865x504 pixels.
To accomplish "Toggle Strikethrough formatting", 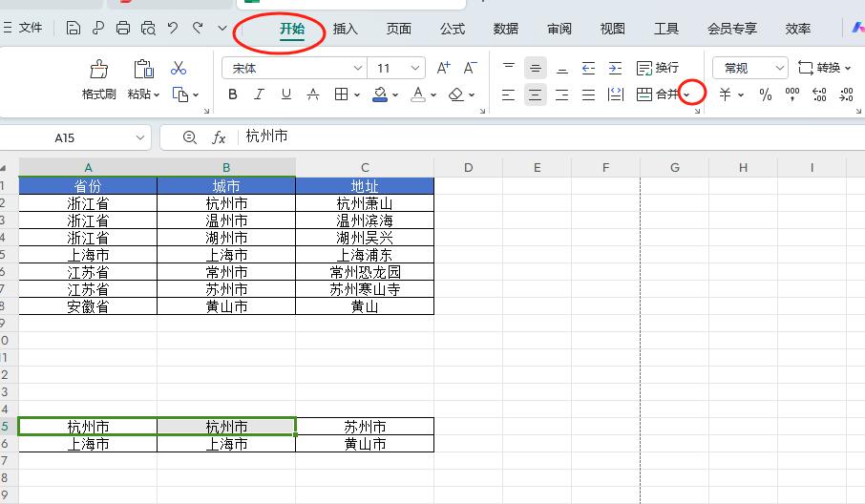I will pyautogui.click(x=313, y=94).
